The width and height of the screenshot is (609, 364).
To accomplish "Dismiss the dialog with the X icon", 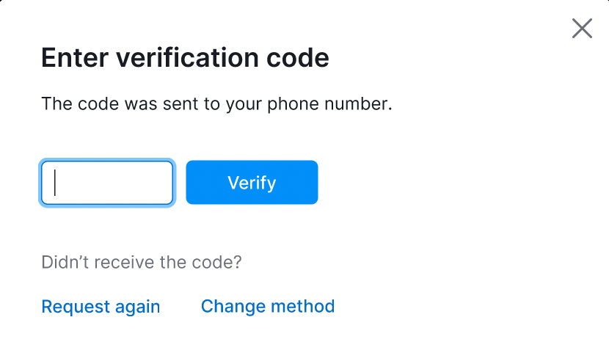I will [582, 29].
